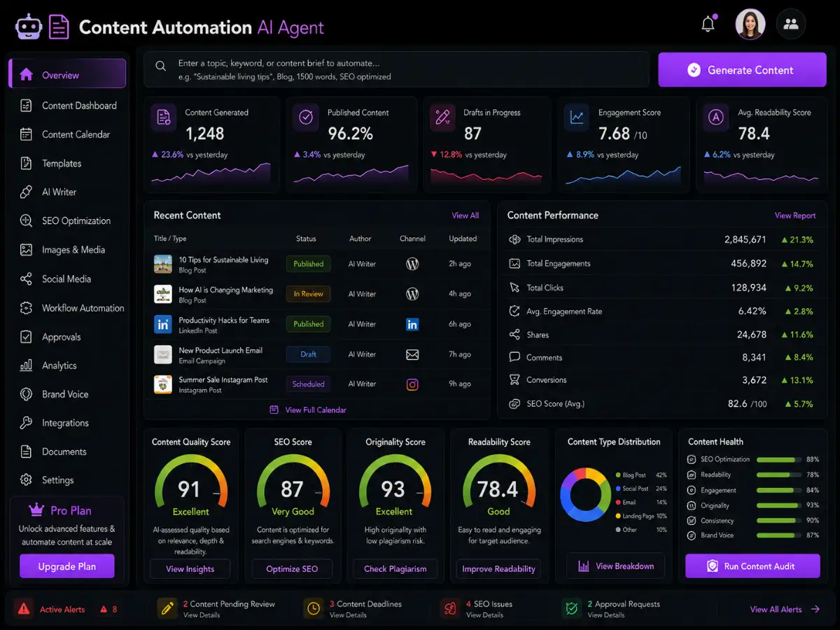Click the View Breakdown button

tap(617, 566)
